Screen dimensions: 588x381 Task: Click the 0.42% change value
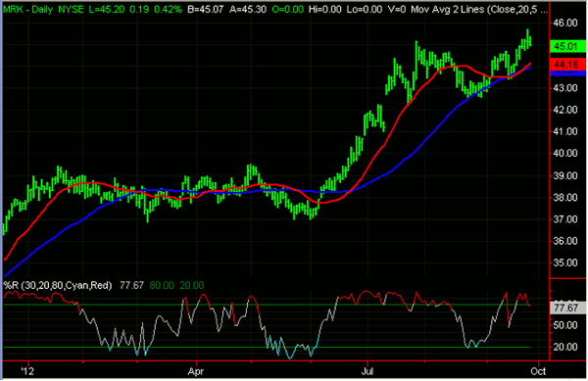(x=168, y=10)
